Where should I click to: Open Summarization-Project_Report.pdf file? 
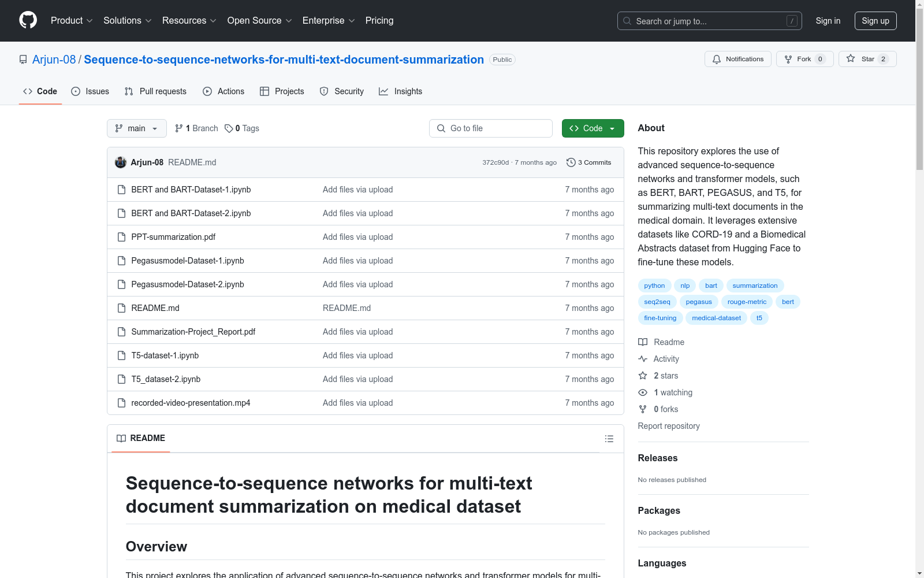click(x=193, y=332)
